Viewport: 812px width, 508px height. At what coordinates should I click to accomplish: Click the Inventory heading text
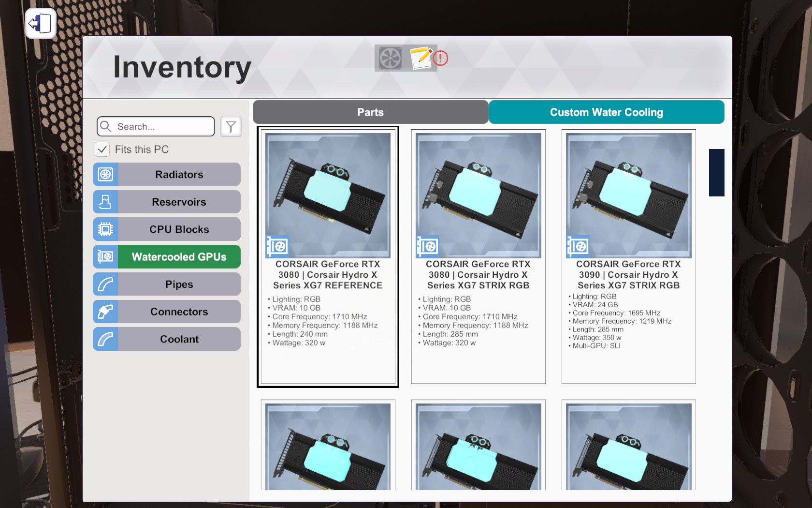(x=182, y=67)
